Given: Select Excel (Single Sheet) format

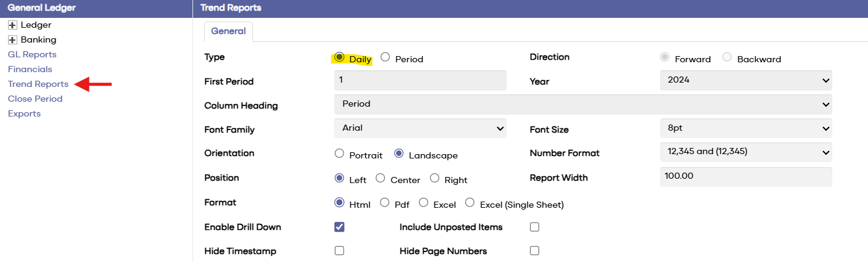Looking at the screenshot, I should coord(470,202).
